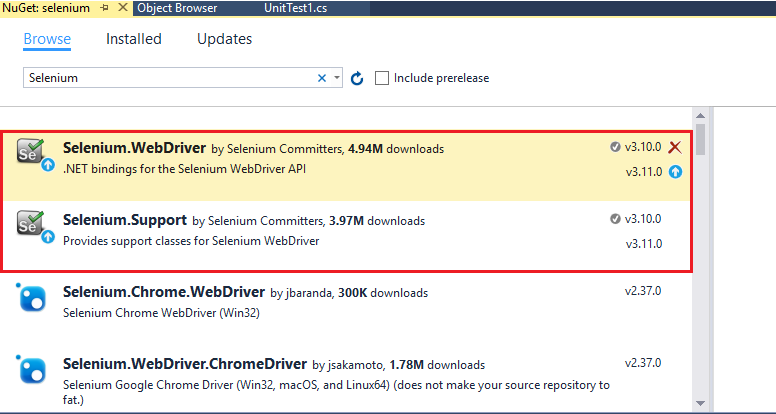Image resolution: width=776 pixels, height=414 pixels.
Task: Update Selenium.WebDriver with blue arrow icon
Action: [x=675, y=171]
